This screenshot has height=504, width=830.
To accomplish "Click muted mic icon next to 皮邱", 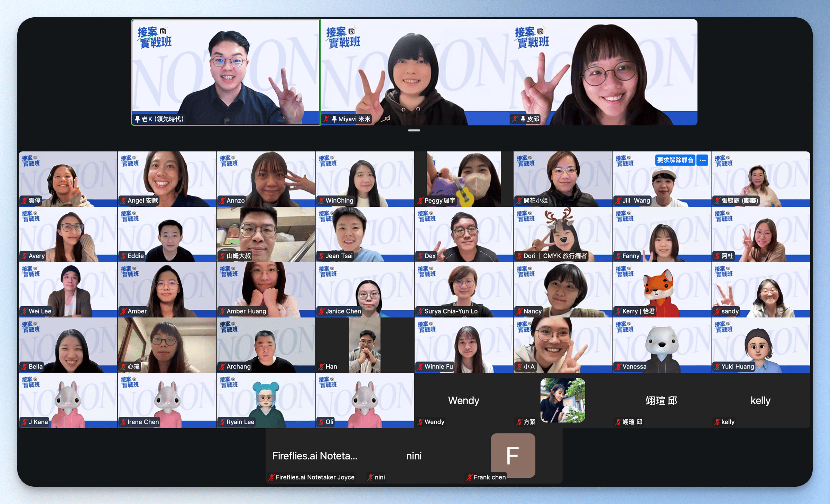I will click(515, 119).
